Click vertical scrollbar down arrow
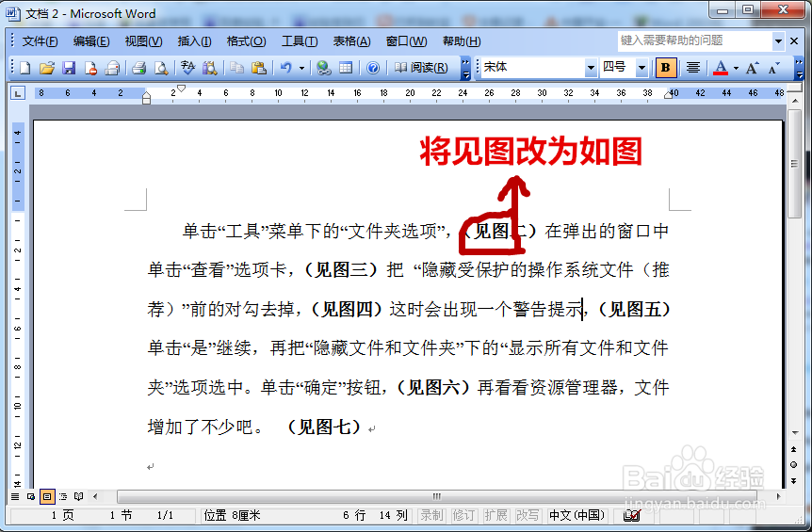Viewport: 812px width, 532px height. pos(794,433)
